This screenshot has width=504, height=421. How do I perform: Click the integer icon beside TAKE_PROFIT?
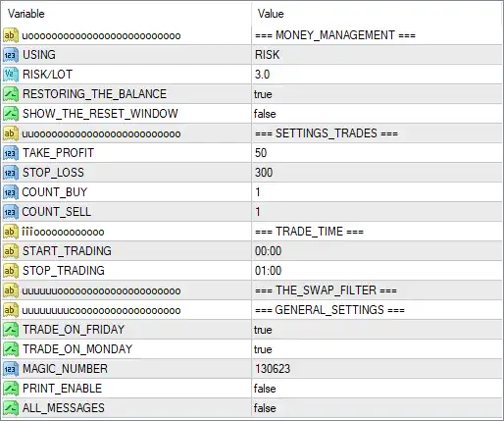pyautogui.click(x=11, y=153)
